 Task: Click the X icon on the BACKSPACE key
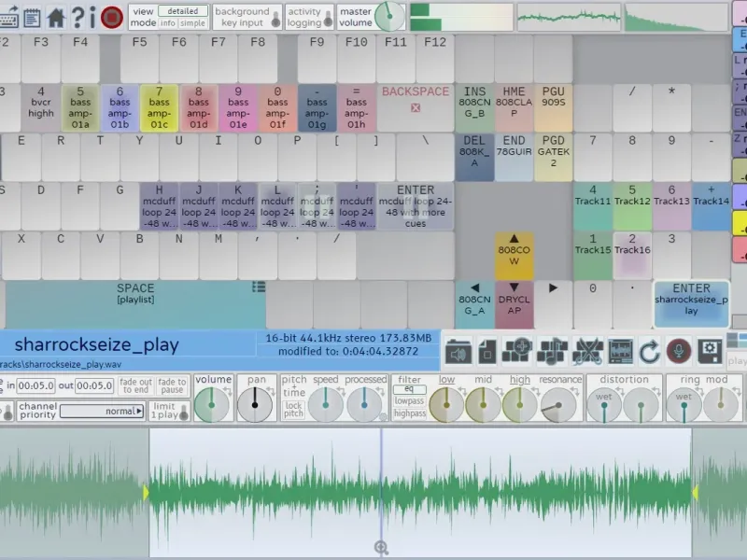416,107
